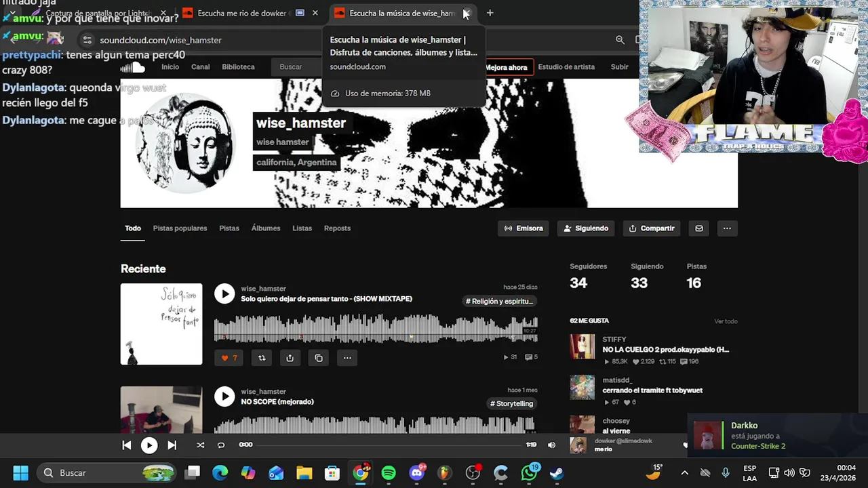Viewport: 868px width, 488px height.
Task: Open Estudio de artista link
Action: 566,67
